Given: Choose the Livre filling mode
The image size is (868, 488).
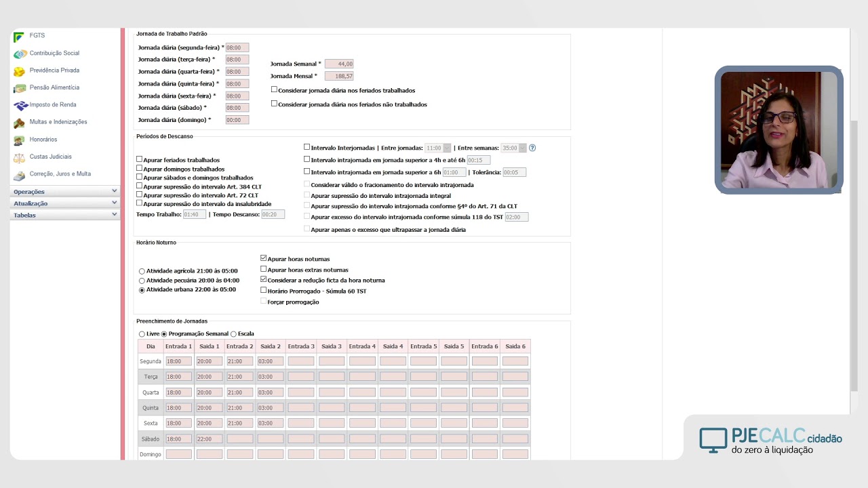Looking at the screenshot, I should click(142, 334).
